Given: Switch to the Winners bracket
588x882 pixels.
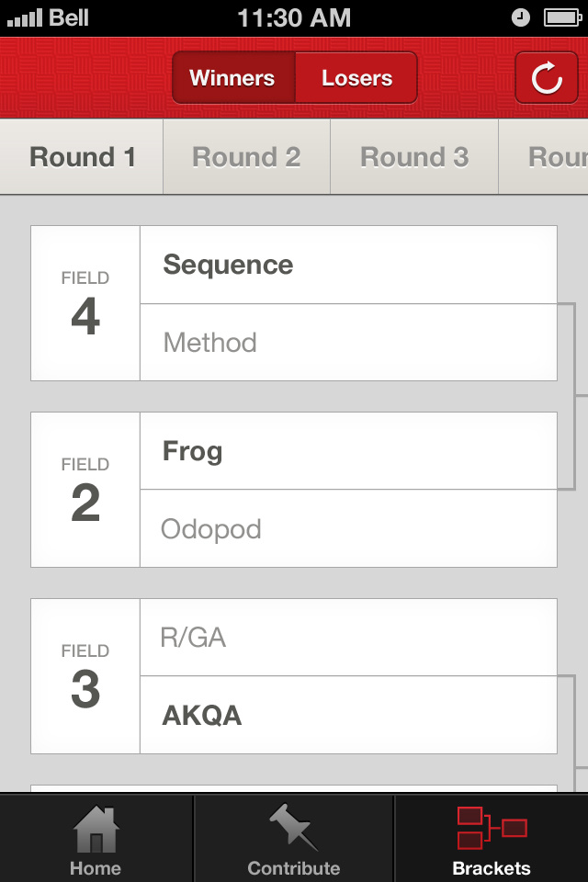Looking at the screenshot, I should [232, 78].
